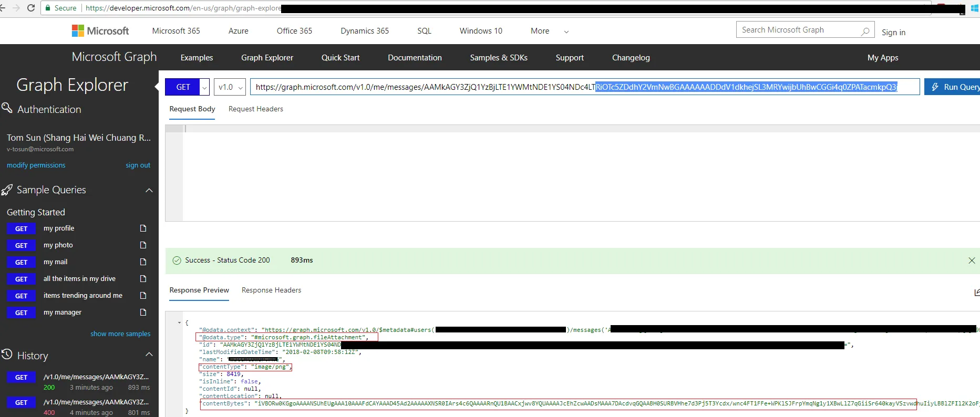Open document icon for my manager query

(143, 312)
